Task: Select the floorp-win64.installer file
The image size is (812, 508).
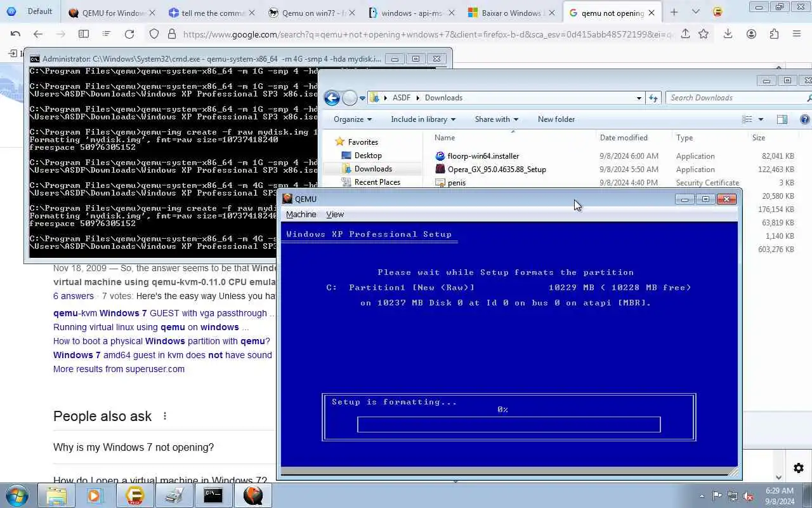Action: coord(483,156)
